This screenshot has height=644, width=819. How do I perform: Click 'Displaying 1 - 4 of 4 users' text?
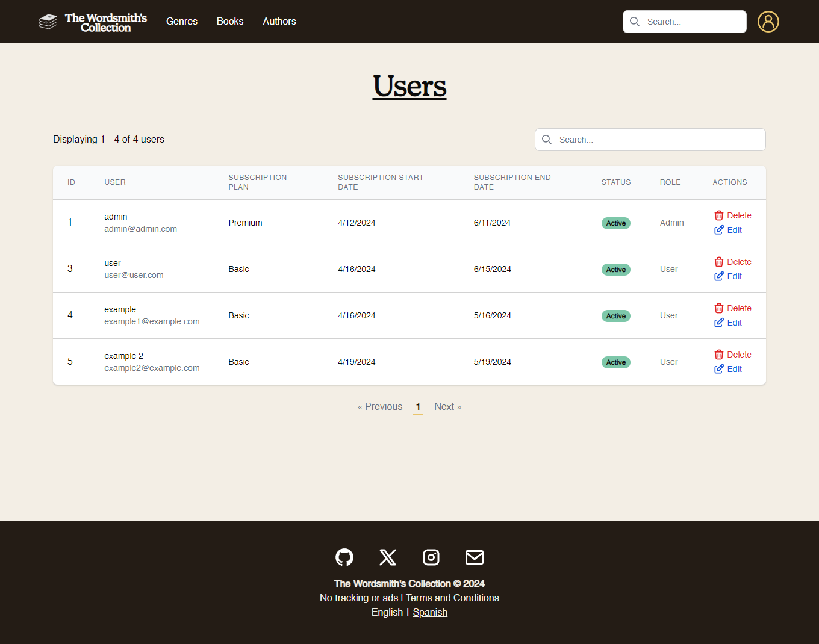[108, 139]
